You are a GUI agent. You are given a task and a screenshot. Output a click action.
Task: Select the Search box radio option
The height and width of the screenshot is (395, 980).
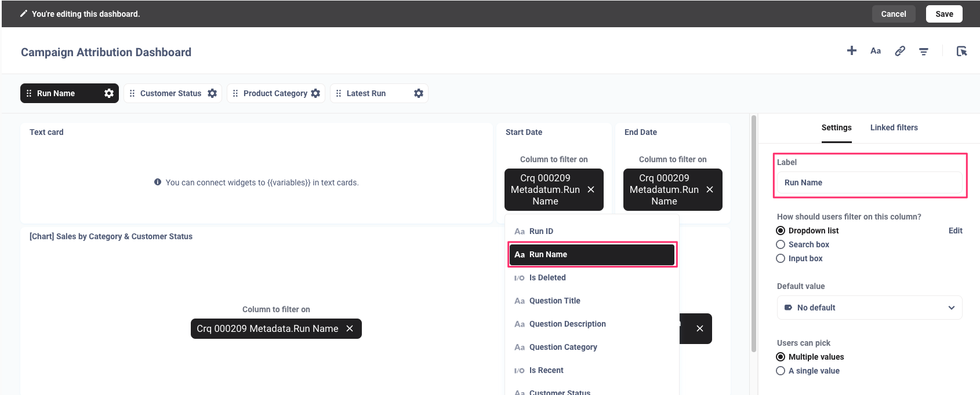(781, 244)
